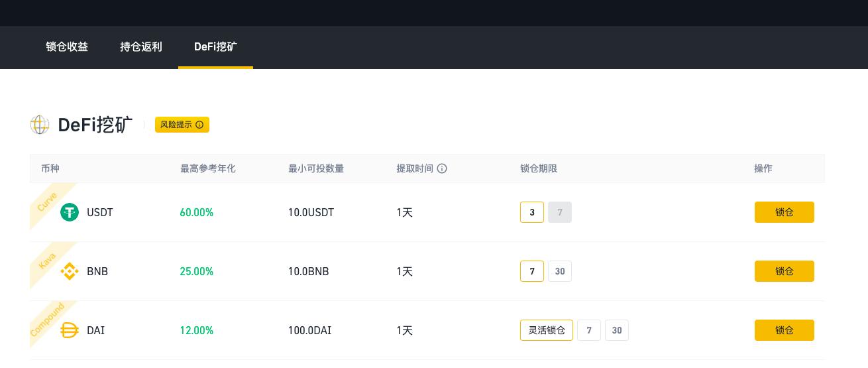Screen dimensions: 868x368
Task: Click the Compound ribbon badge on DAI
Action: [x=48, y=319]
